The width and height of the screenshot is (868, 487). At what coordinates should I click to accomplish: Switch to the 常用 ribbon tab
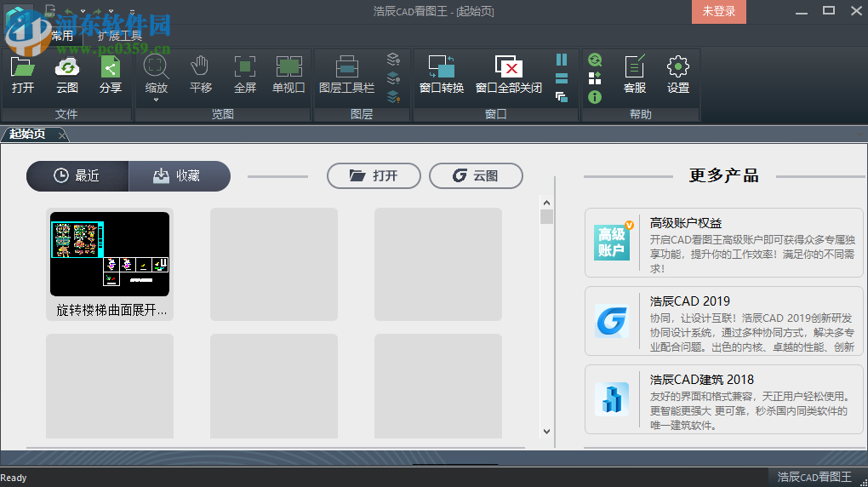tap(61, 36)
